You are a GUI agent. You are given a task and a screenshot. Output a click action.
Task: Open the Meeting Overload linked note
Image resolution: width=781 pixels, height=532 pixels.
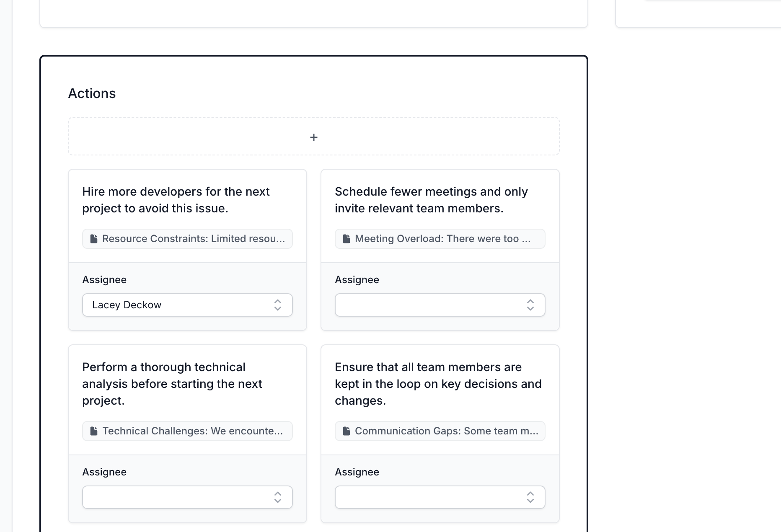click(x=442, y=239)
